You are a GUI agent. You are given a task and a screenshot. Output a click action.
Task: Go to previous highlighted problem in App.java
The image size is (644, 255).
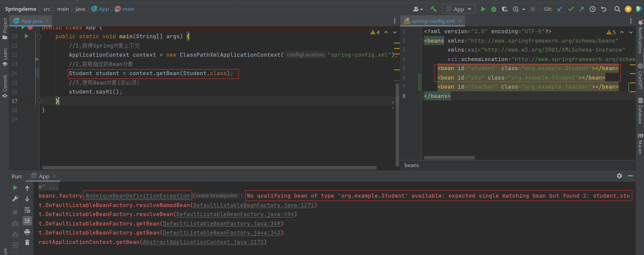(x=386, y=32)
